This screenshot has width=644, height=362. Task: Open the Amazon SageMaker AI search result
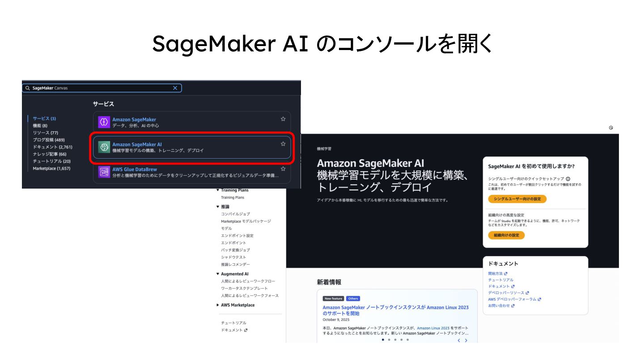tap(192, 147)
